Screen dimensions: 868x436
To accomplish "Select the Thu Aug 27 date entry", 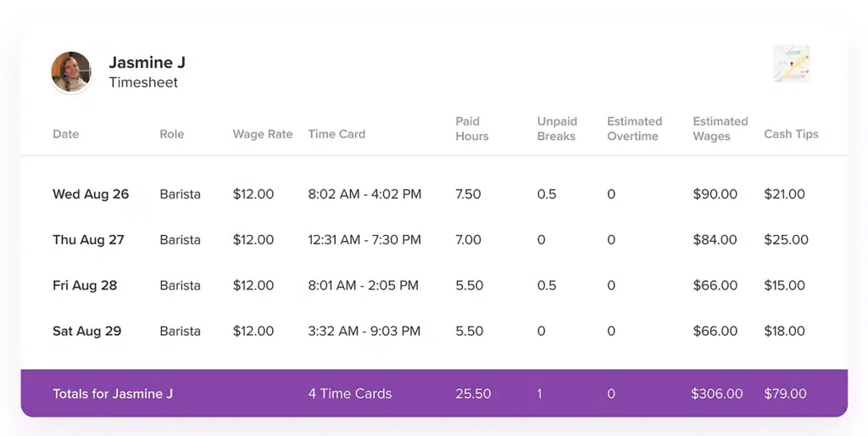I will 88,240.
